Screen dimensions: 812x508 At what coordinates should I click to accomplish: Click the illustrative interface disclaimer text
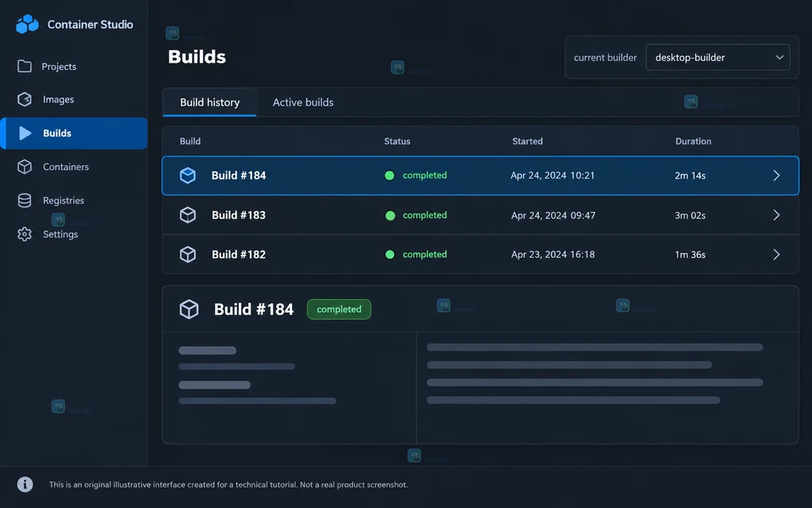[228, 485]
